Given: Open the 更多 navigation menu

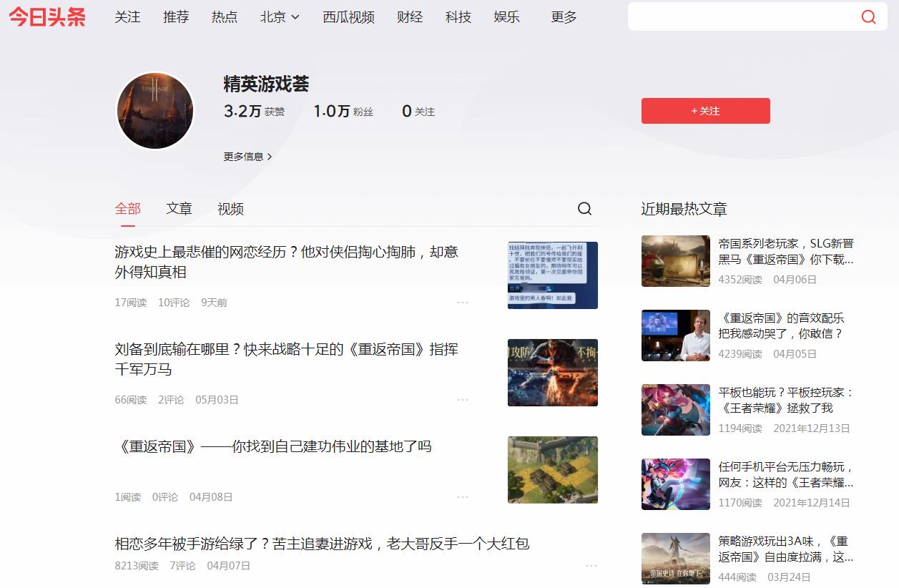Looking at the screenshot, I should point(564,17).
